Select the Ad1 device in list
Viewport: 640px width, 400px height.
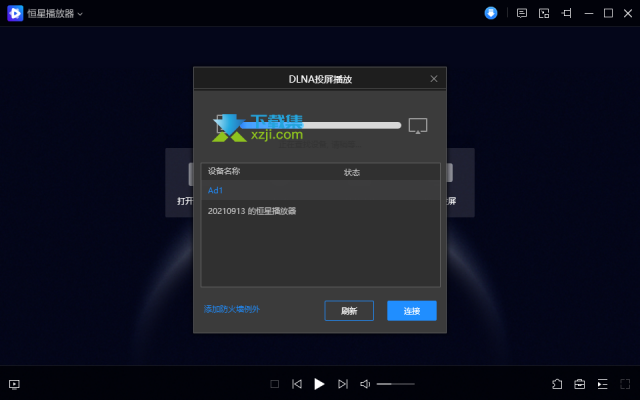tap(320, 190)
